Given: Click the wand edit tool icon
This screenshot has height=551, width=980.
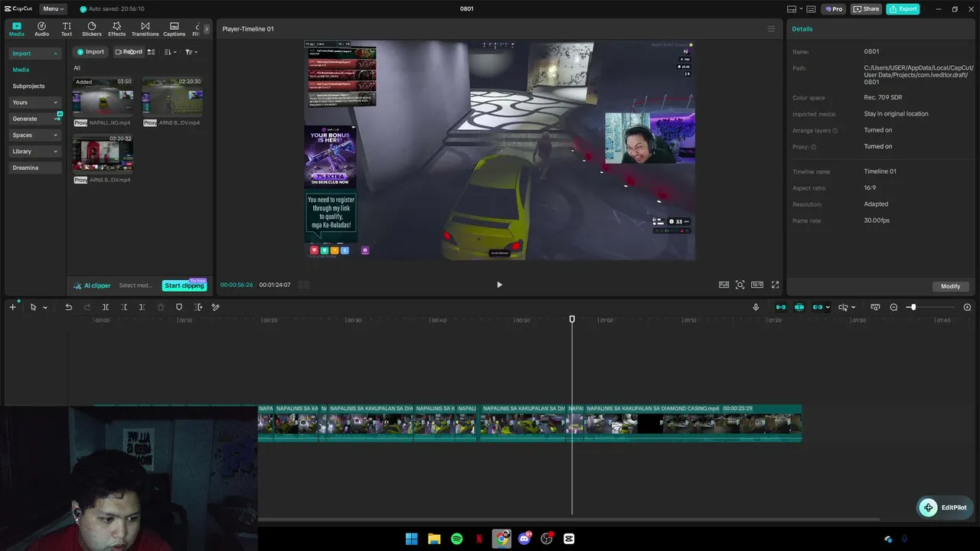Looking at the screenshot, I should click(215, 307).
